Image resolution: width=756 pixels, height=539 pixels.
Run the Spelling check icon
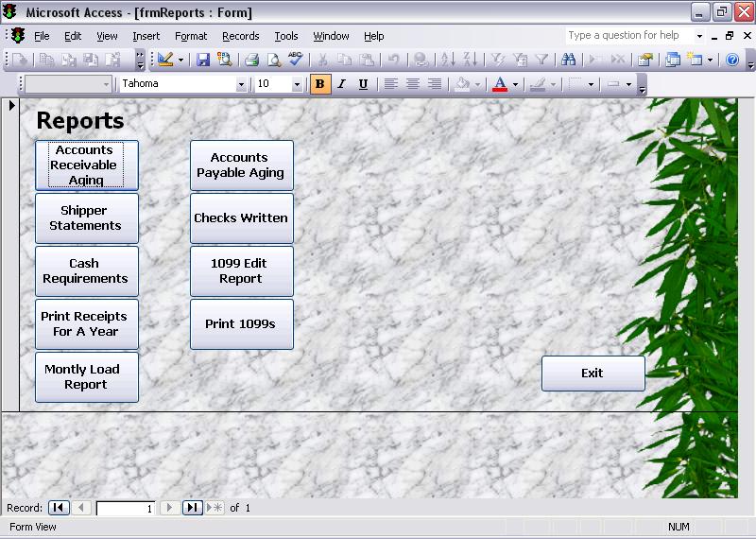coord(295,60)
